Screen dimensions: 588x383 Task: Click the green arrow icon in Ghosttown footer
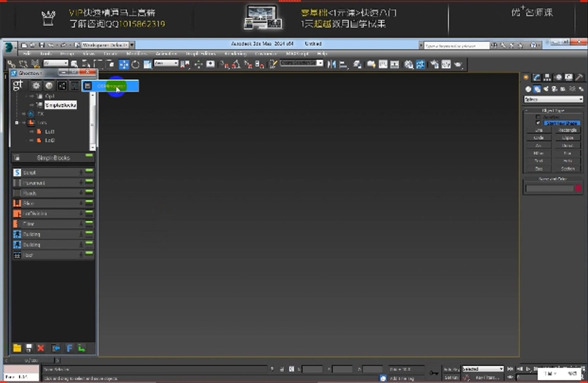click(x=82, y=348)
